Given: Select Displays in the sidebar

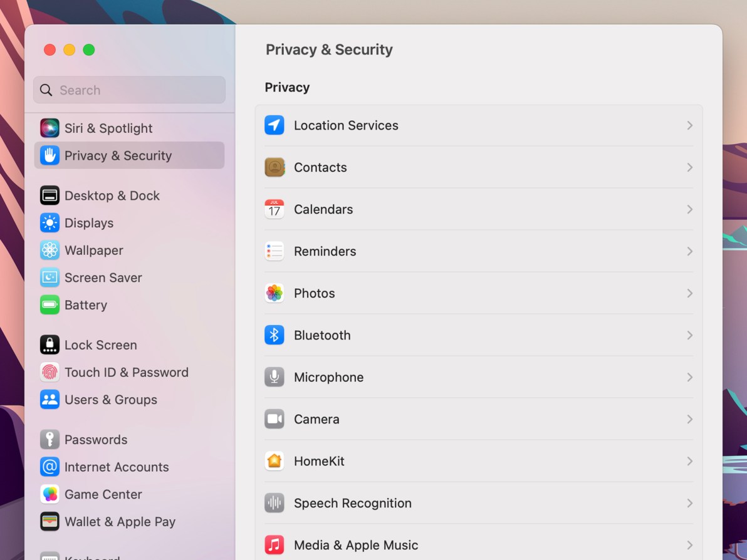Looking at the screenshot, I should pyautogui.click(x=89, y=223).
